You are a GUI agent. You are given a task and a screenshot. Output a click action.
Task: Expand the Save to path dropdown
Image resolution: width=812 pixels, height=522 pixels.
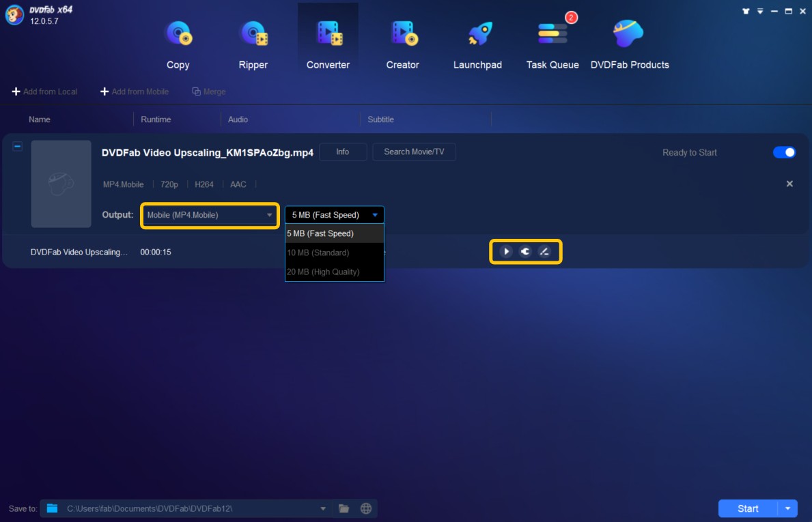(323, 508)
